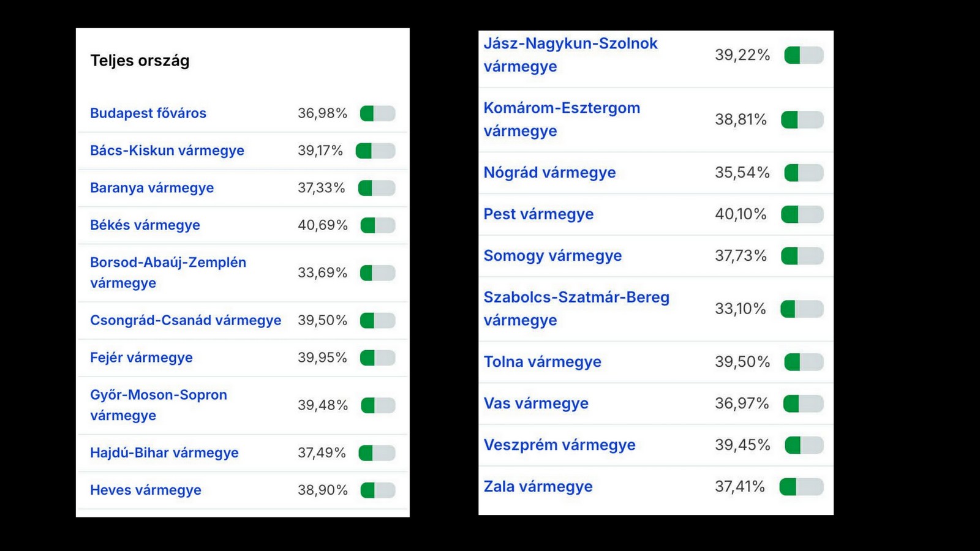Toggle the Pest vármegye switch
Image resolution: width=980 pixels, height=551 pixels.
coord(802,214)
